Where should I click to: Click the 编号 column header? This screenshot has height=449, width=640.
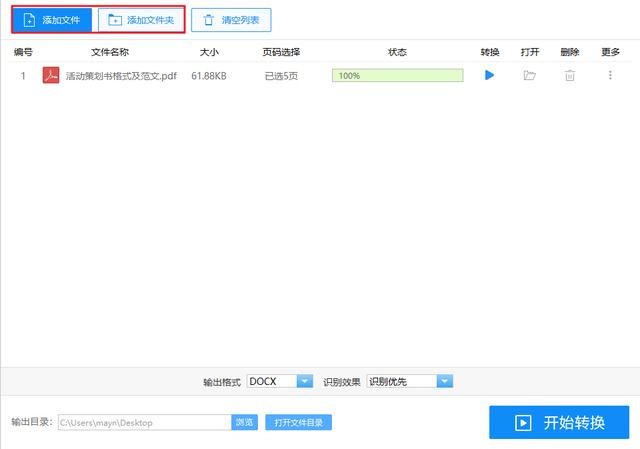coord(23,52)
